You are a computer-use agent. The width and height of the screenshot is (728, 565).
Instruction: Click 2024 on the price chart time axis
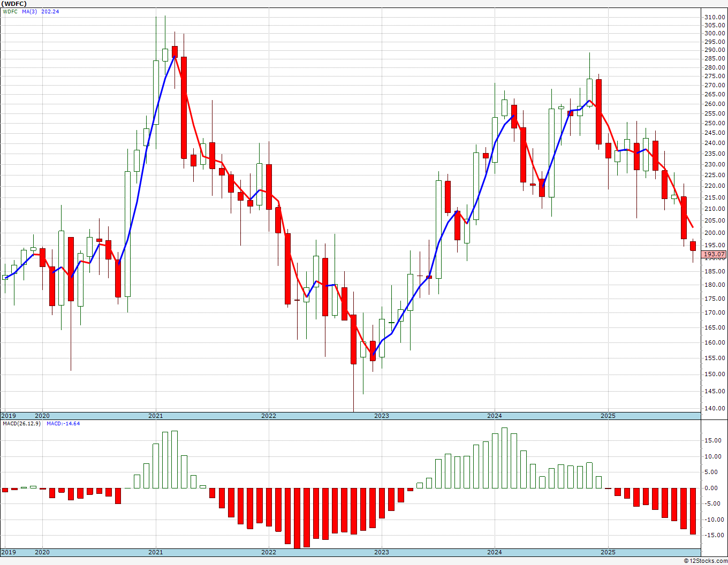495,416
